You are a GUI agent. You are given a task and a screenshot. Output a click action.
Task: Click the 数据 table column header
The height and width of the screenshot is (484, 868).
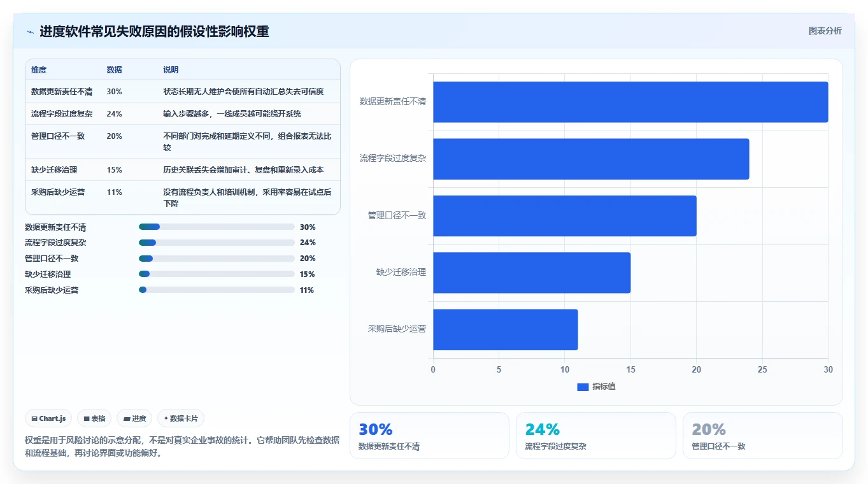115,70
